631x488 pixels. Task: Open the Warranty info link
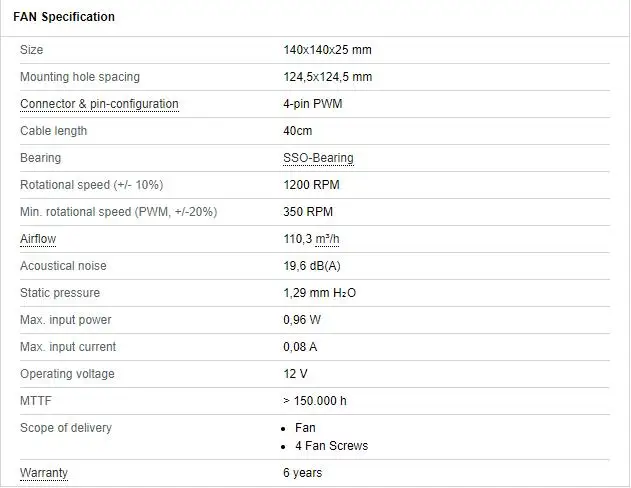(44, 473)
